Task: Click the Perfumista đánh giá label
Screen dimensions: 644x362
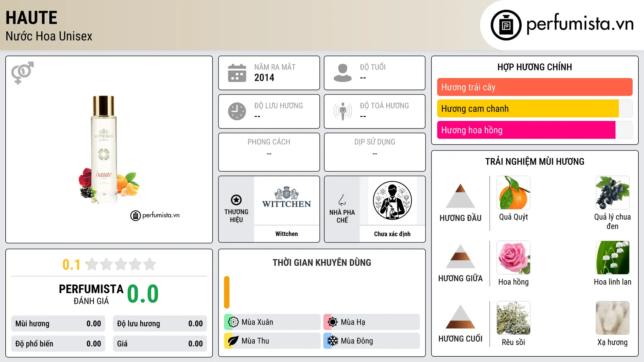Action: [91, 294]
